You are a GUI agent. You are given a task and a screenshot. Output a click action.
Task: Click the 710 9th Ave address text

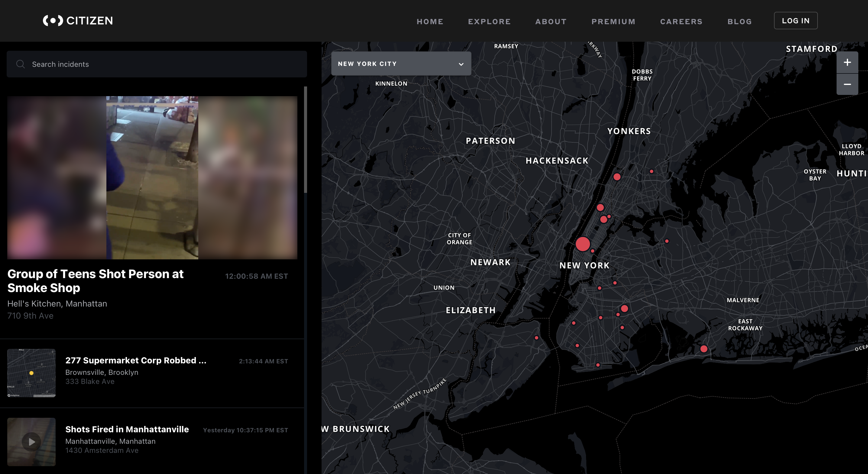(x=30, y=316)
